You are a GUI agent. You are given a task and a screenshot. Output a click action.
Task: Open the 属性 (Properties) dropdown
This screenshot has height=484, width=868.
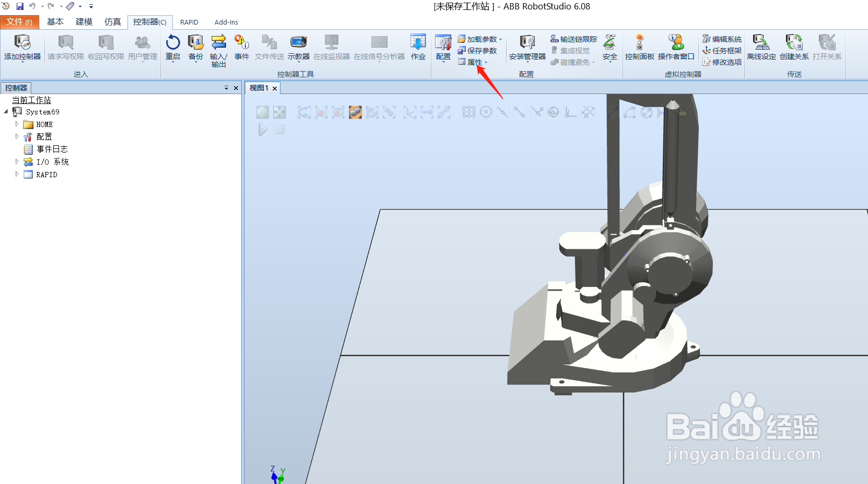pos(473,62)
